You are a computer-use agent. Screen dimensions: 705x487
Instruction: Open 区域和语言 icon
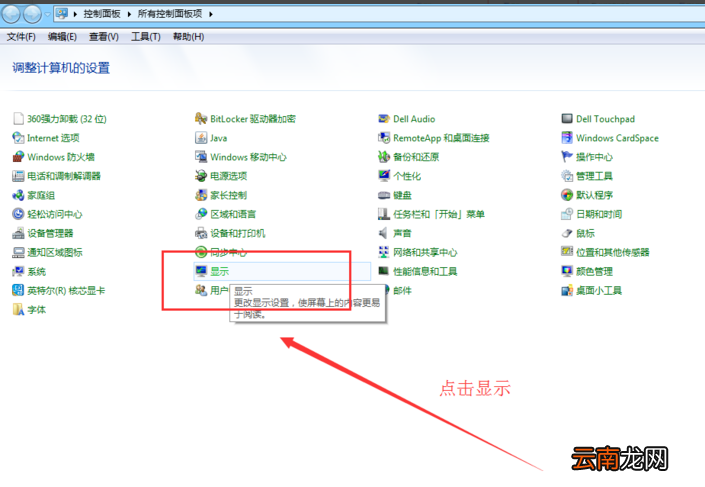tap(201, 214)
